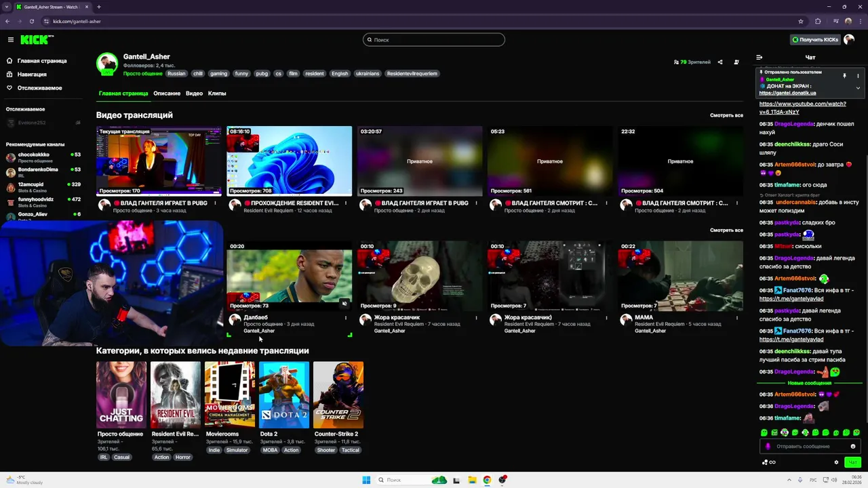Screen dimensions: 868x488
Task: Open options for the МАМА clip
Action: pyautogui.click(x=737, y=318)
